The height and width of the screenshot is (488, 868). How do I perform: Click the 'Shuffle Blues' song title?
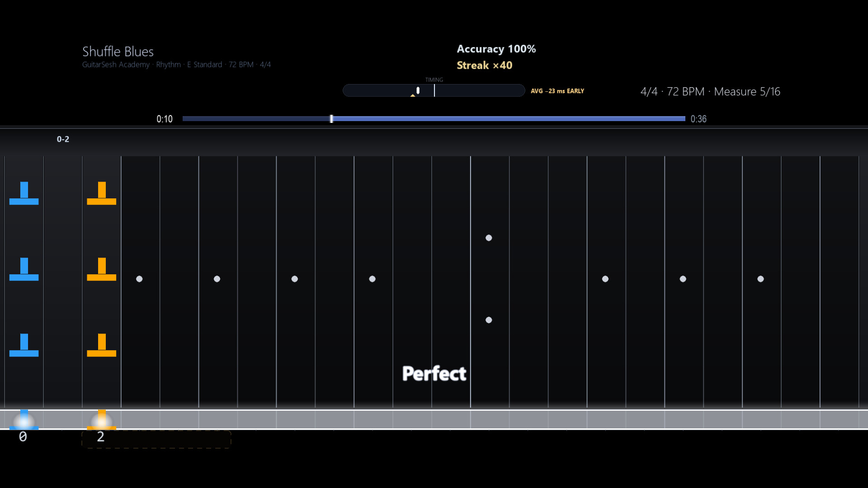click(118, 52)
